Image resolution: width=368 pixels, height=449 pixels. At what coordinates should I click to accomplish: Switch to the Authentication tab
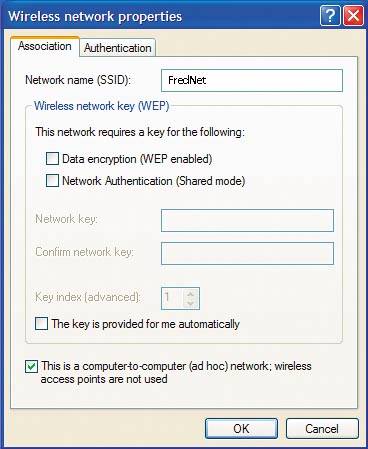[x=118, y=48]
